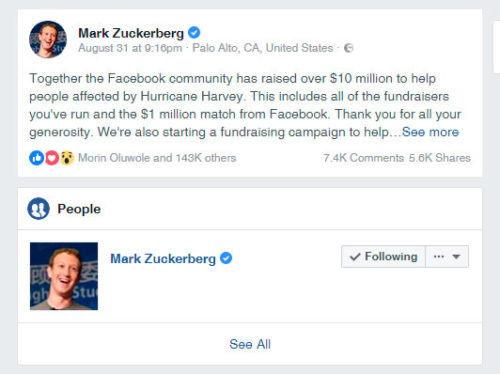Click the verified badge beside post author name
Screen dimensions: 500x374
(x=194, y=33)
